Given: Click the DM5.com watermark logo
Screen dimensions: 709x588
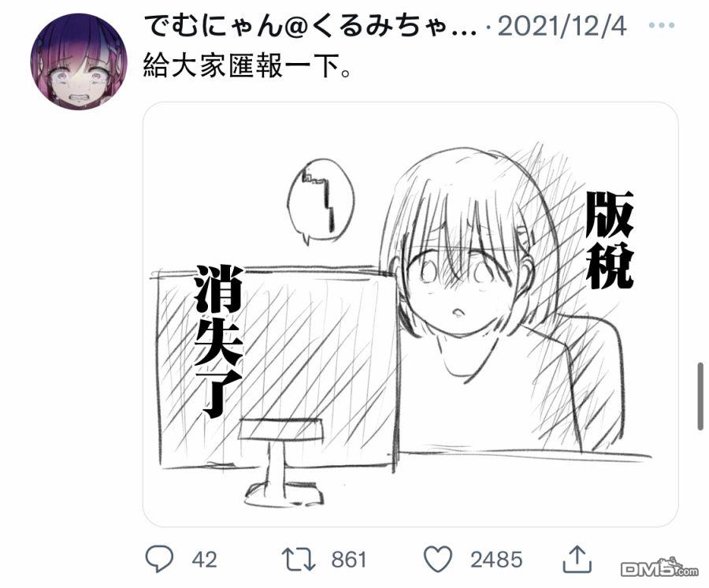Looking at the screenshot, I should click(659, 568).
